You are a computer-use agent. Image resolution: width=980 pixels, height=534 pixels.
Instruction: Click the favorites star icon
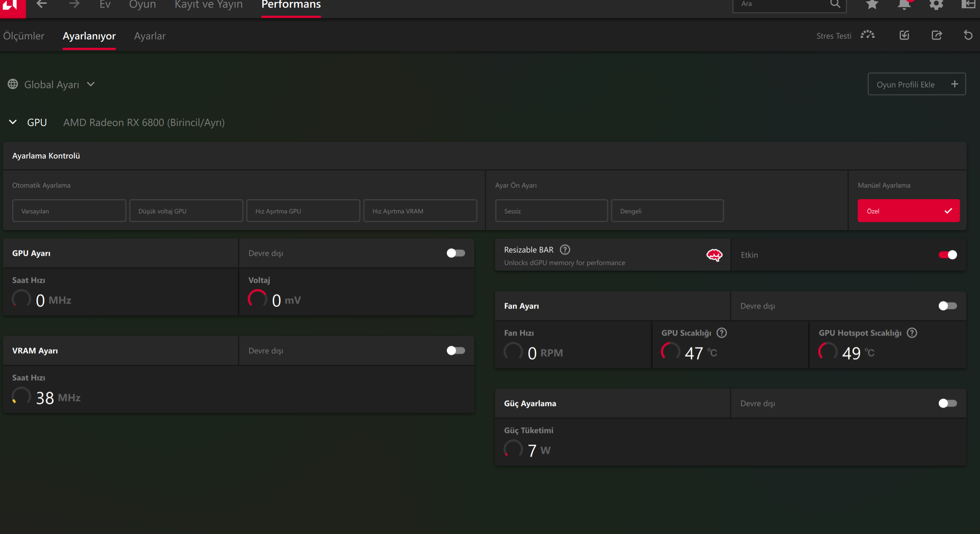(872, 5)
